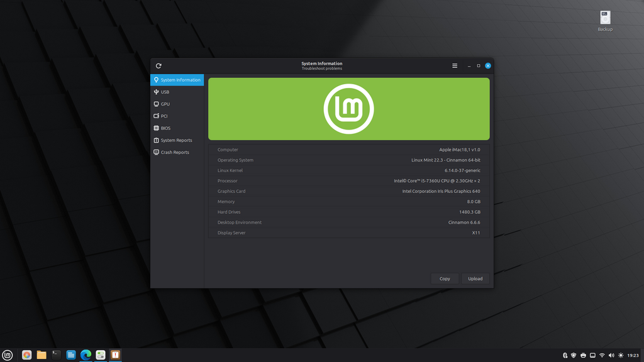The image size is (644, 362).
Task: Click the volume speaker tray icon
Action: (611, 356)
